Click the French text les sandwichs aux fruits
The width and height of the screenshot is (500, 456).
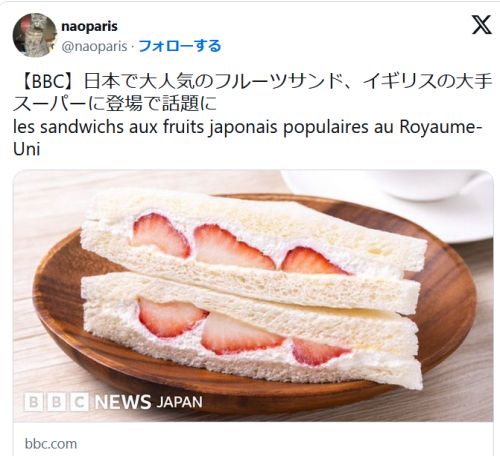108,127
